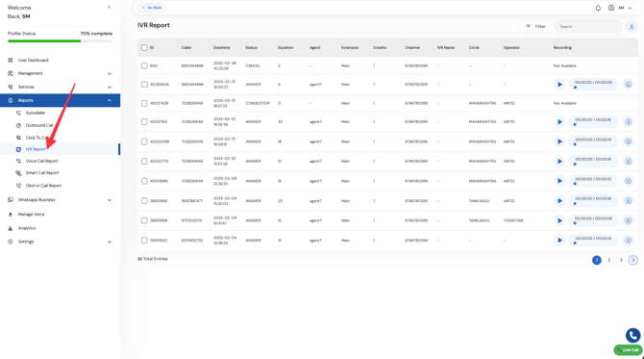Play the recording for the 18:56:36 call
Viewport: 644px width, 359px height.
pos(559,121)
